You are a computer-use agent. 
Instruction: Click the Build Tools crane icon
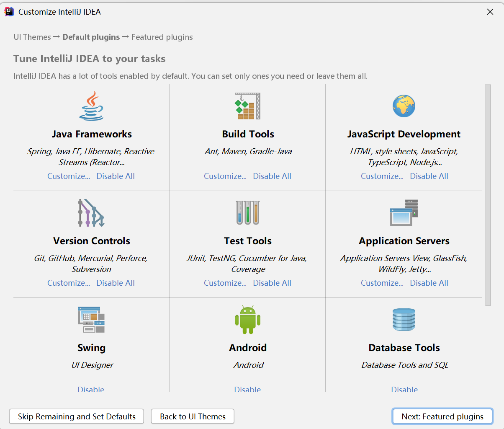click(x=248, y=106)
